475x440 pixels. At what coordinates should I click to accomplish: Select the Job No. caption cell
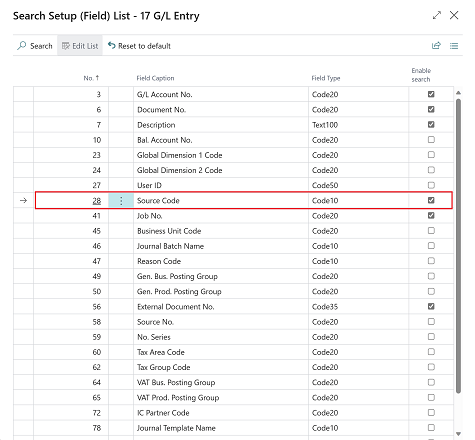(x=221, y=216)
